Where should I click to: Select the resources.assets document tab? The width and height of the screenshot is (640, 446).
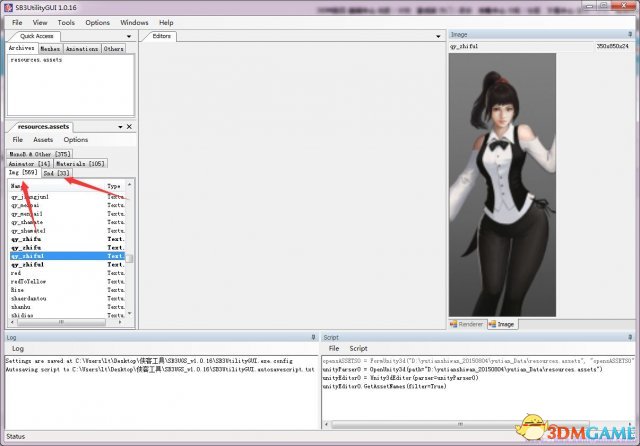click(43, 126)
